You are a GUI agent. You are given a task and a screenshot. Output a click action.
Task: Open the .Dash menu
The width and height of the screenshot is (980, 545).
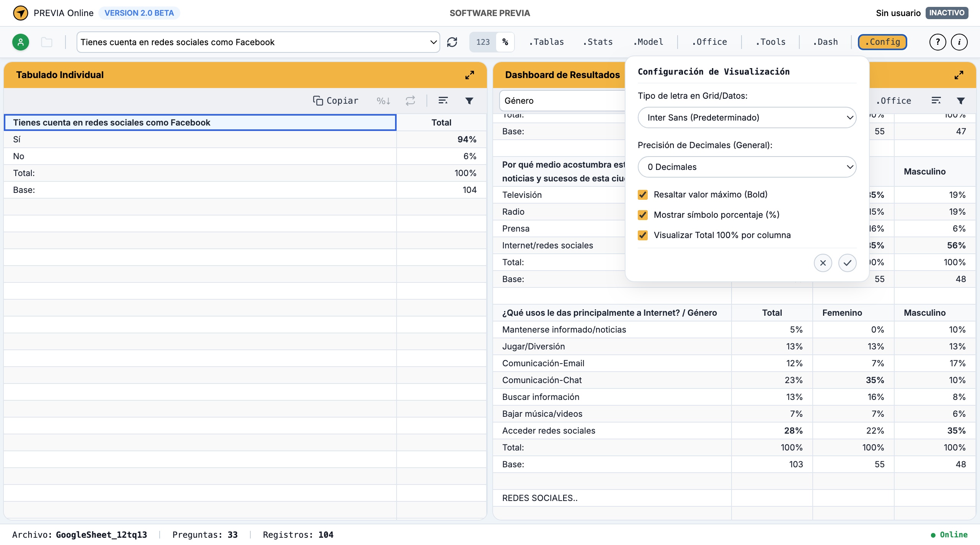pos(825,42)
